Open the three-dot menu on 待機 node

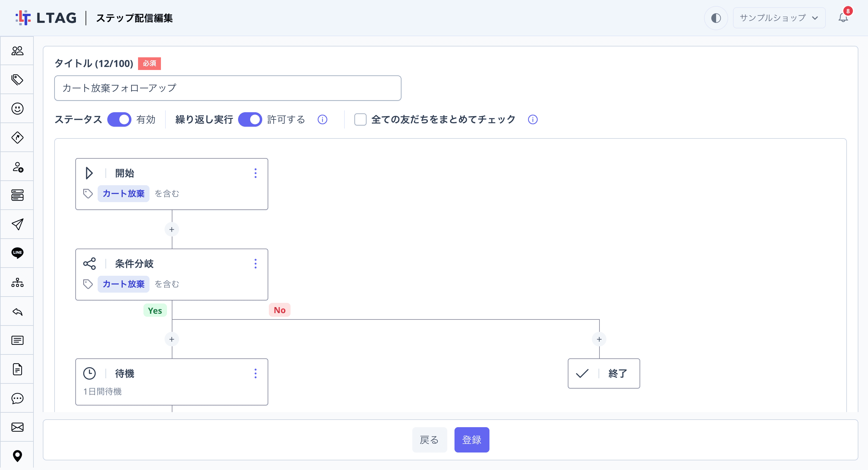pos(255,373)
